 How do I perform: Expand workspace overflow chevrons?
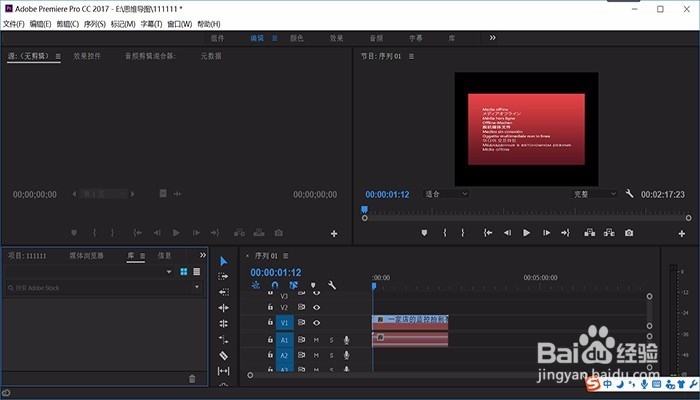click(x=492, y=38)
